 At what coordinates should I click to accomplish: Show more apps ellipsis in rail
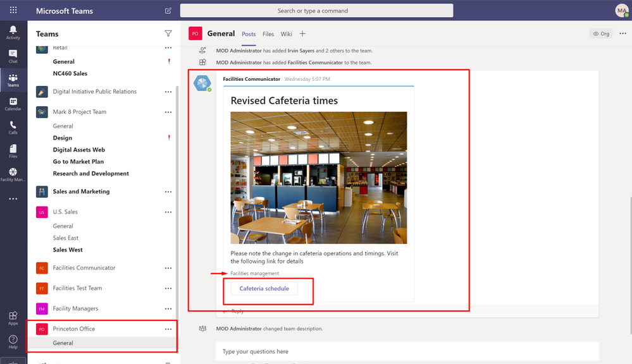pyautogui.click(x=13, y=199)
